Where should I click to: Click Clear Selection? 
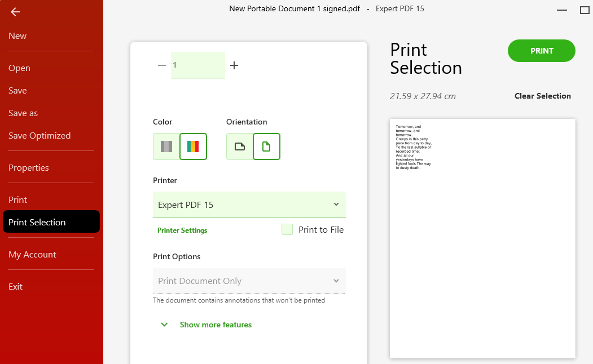[543, 96]
